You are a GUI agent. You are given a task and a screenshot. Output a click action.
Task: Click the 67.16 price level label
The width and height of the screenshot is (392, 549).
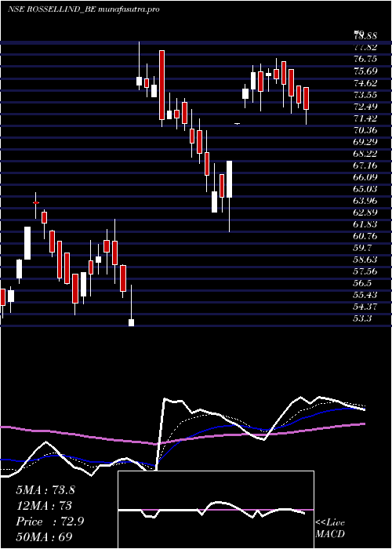click(x=365, y=165)
